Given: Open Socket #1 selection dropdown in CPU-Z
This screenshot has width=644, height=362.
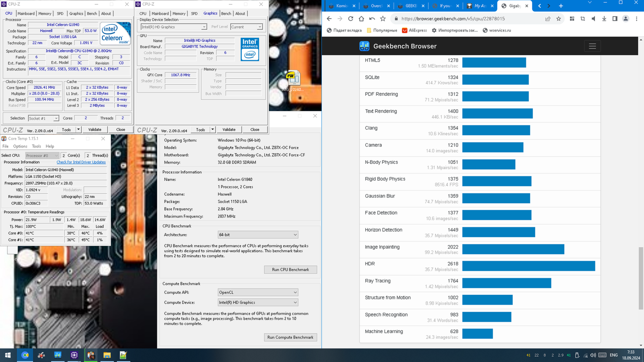Looking at the screenshot, I should pyautogui.click(x=44, y=118).
